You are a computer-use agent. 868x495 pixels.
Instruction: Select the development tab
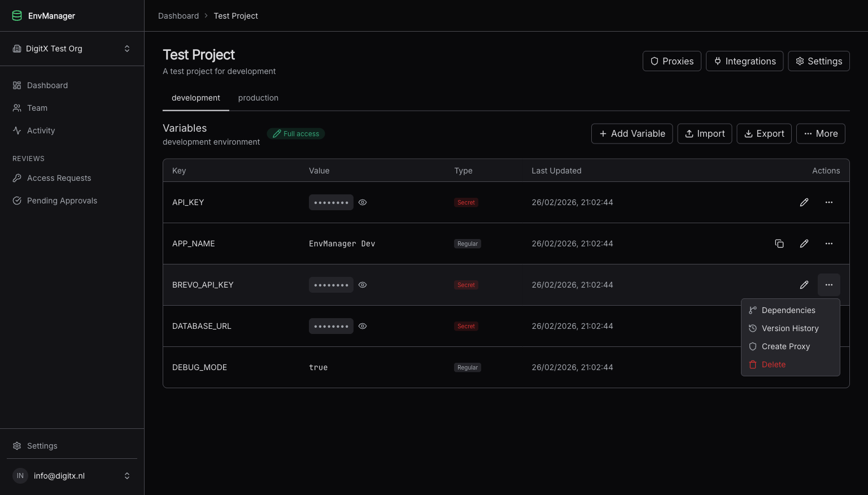point(196,98)
